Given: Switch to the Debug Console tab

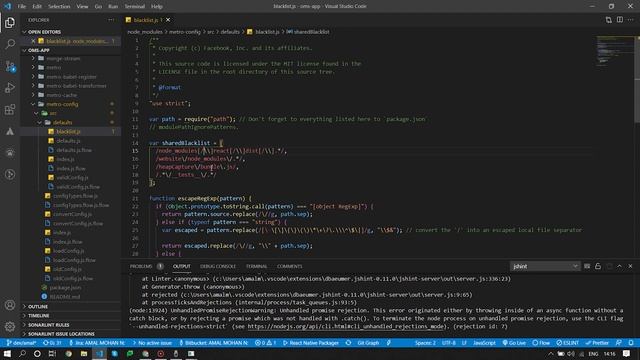Looking at the screenshot, I should point(218,266).
